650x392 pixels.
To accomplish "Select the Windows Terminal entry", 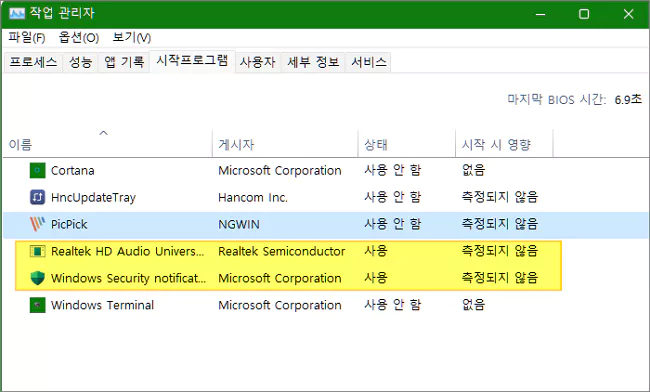I will (x=102, y=305).
